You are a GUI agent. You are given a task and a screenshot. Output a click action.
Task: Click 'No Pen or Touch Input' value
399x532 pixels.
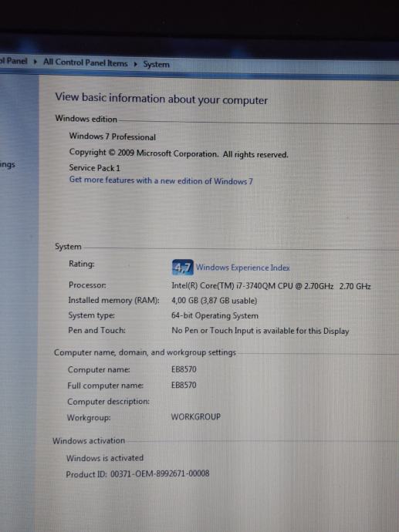[260, 331]
